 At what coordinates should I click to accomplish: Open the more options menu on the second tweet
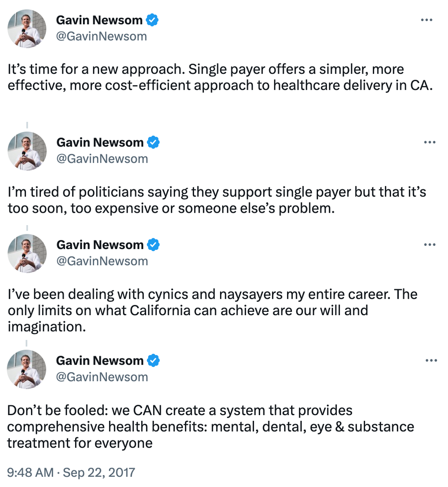[x=430, y=142]
